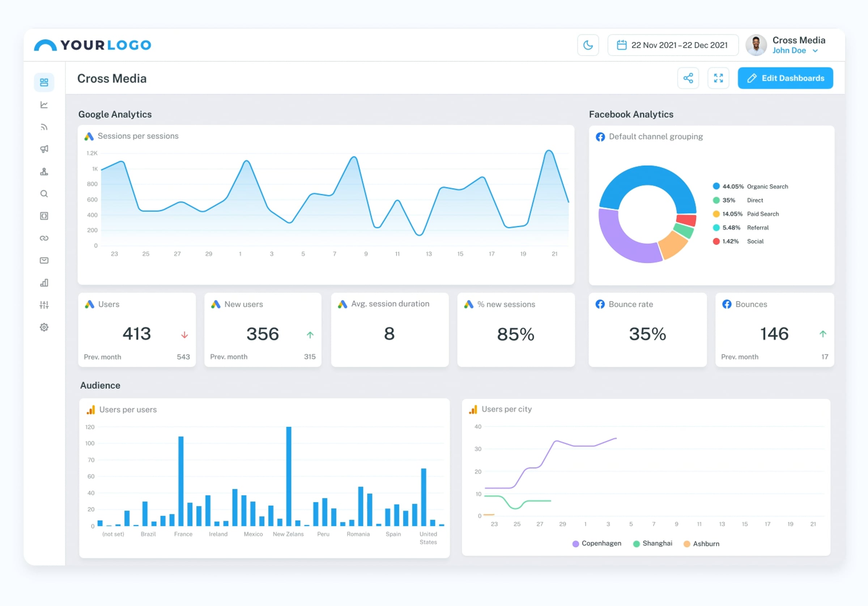The width and height of the screenshot is (868, 606).
Task: Expand the John Doe account dropdown chevron
Action: coord(815,51)
